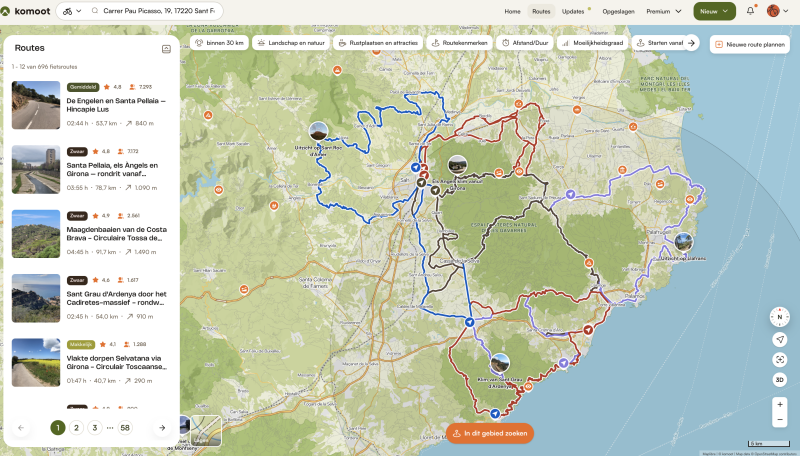Zoom in on the map
The height and width of the screenshot is (456, 800).
coord(779,404)
